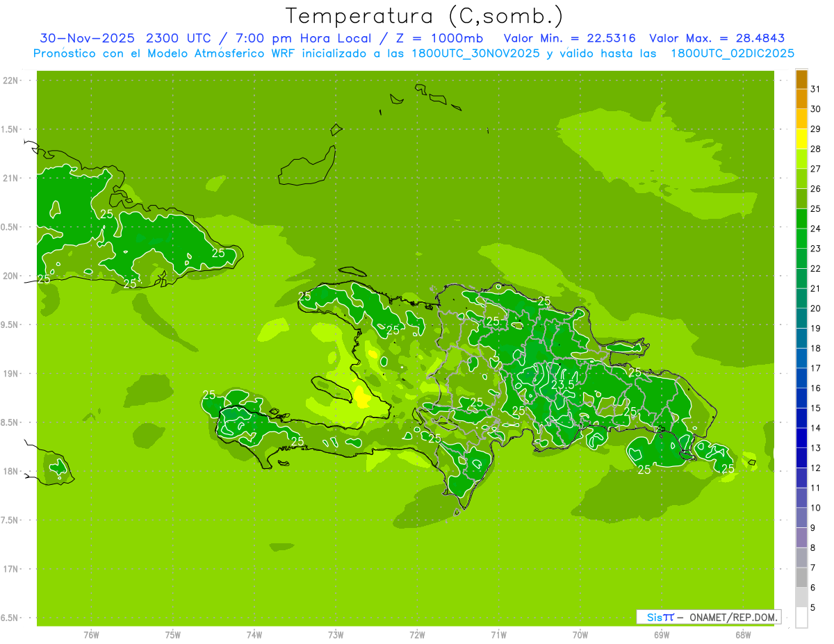Pick the orange-brown top swatch of color scale
This screenshot has height=644, width=834.
(801, 79)
